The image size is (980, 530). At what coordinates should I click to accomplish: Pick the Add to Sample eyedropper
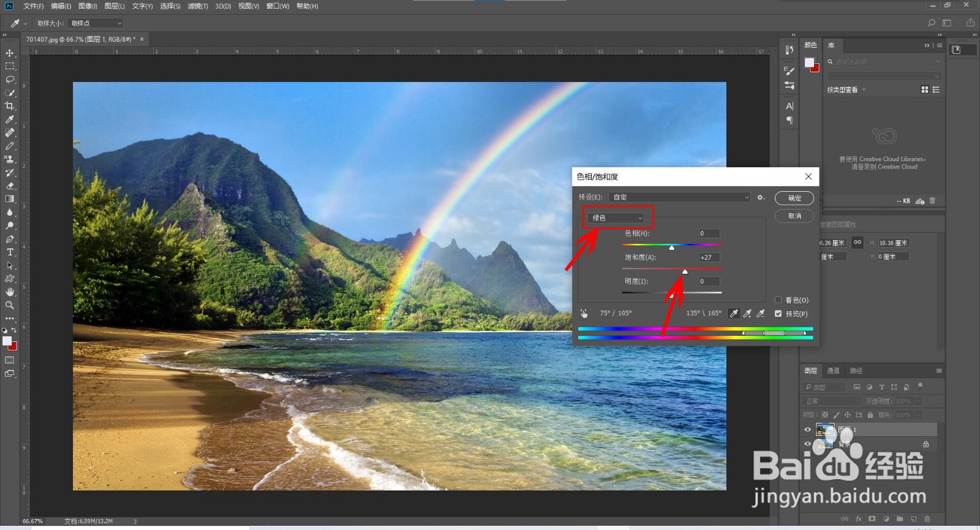point(747,313)
